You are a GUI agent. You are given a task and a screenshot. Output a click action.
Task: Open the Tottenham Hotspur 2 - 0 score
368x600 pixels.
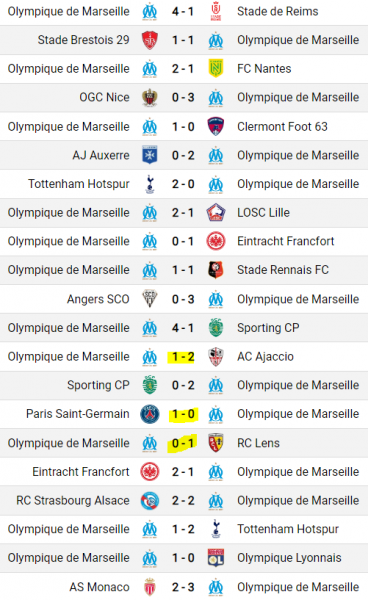pos(183,184)
